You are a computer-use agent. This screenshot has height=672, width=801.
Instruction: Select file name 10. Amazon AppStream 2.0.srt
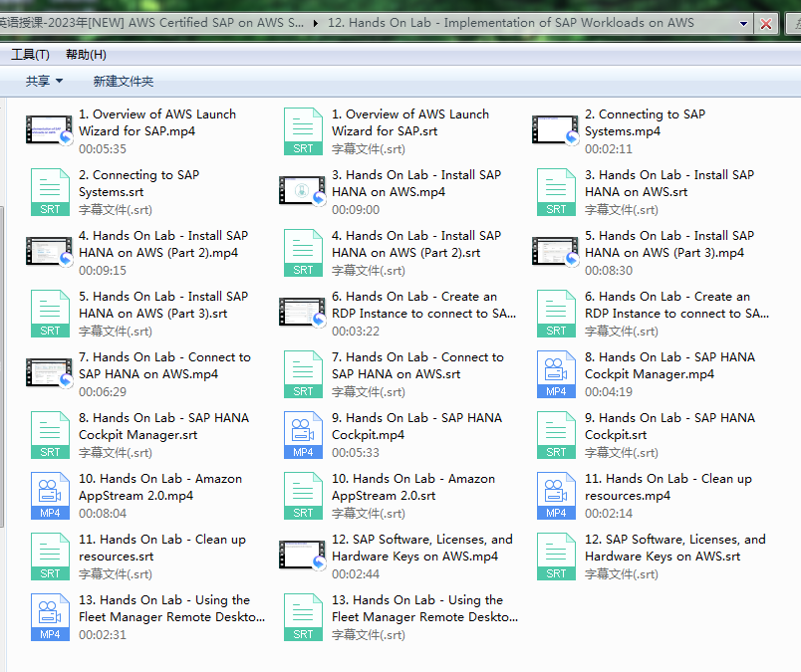413,487
